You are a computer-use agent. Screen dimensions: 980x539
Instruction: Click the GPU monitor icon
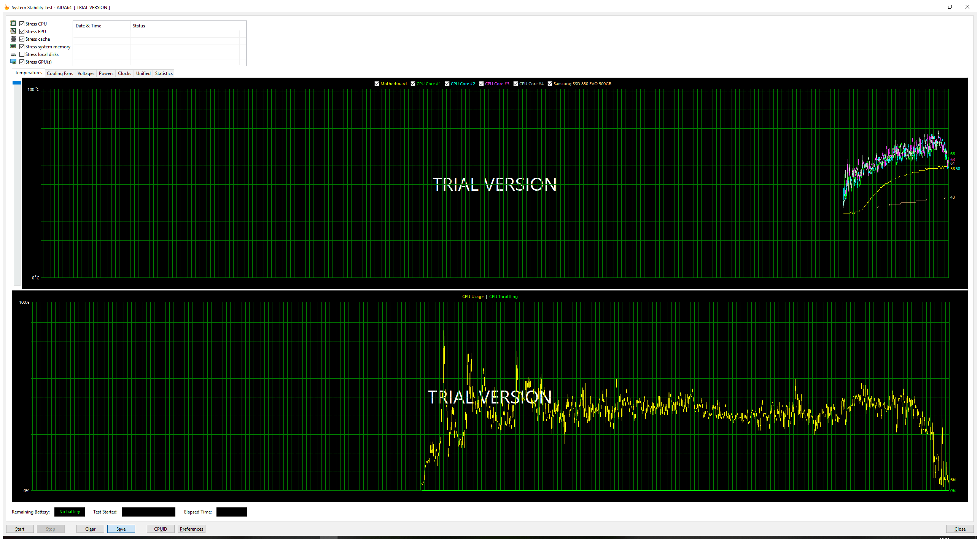(x=13, y=62)
